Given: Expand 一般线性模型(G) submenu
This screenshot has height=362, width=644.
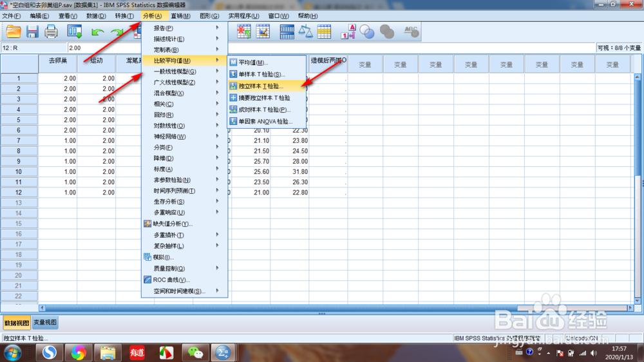Looking at the screenshot, I should click(184, 71).
